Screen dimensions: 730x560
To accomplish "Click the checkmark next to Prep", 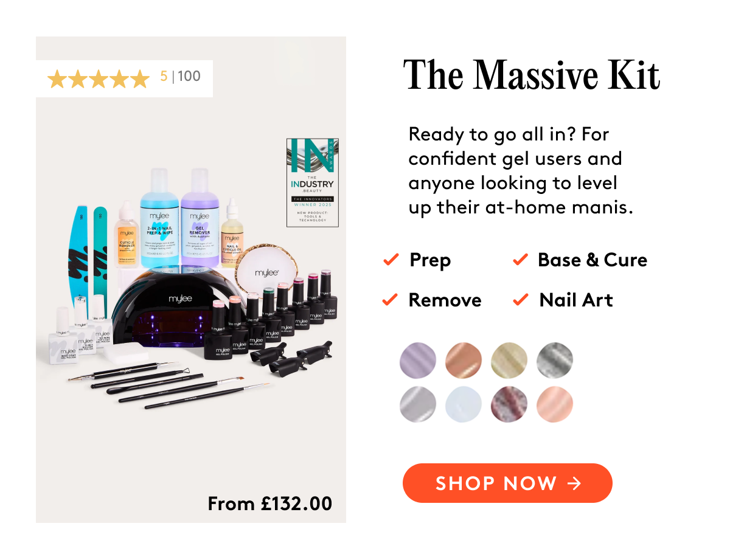I will coord(390,261).
